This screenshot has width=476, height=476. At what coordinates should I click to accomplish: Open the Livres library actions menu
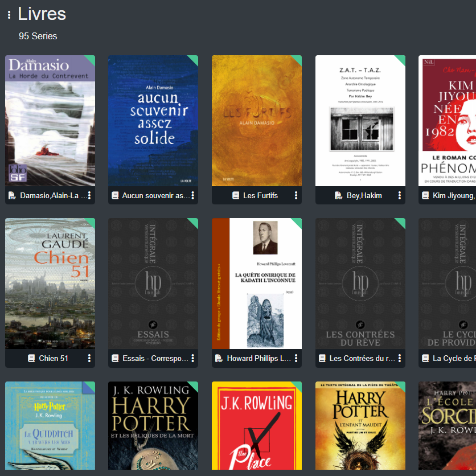point(9,15)
